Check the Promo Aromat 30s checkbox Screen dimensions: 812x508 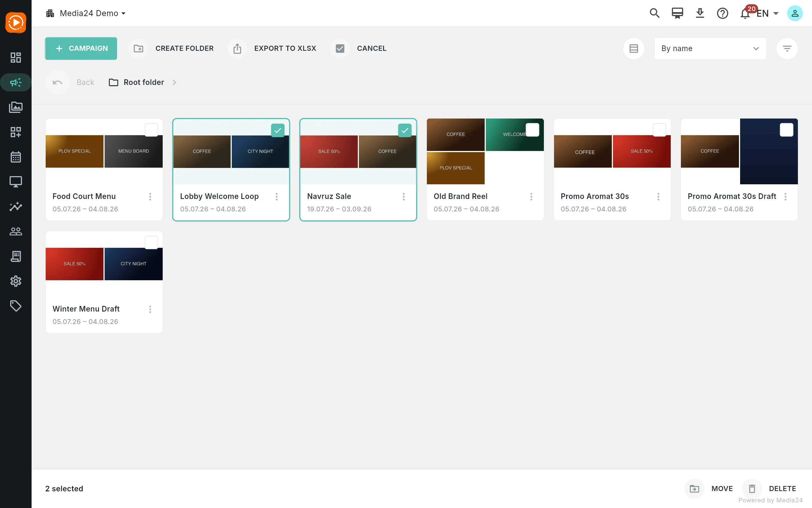(x=659, y=130)
